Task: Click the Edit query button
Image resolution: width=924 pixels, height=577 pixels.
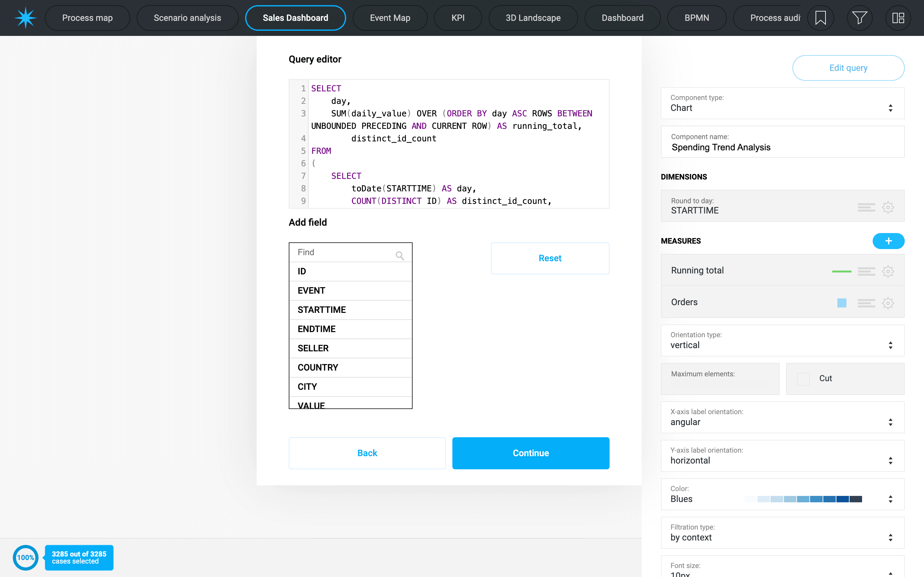Action: click(848, 68)
